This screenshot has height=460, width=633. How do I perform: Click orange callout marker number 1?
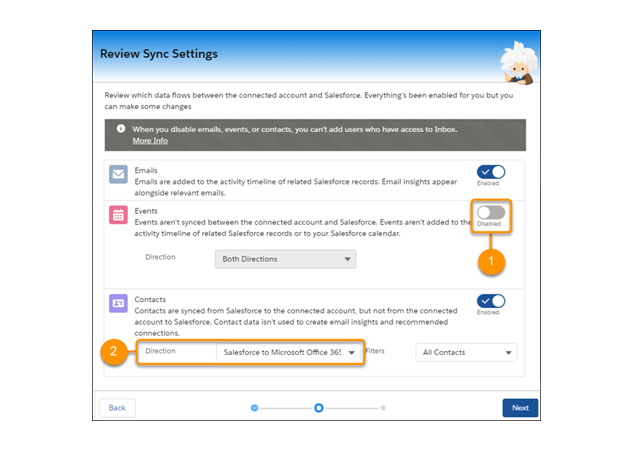pyautogui.click(x=490, y=262)
